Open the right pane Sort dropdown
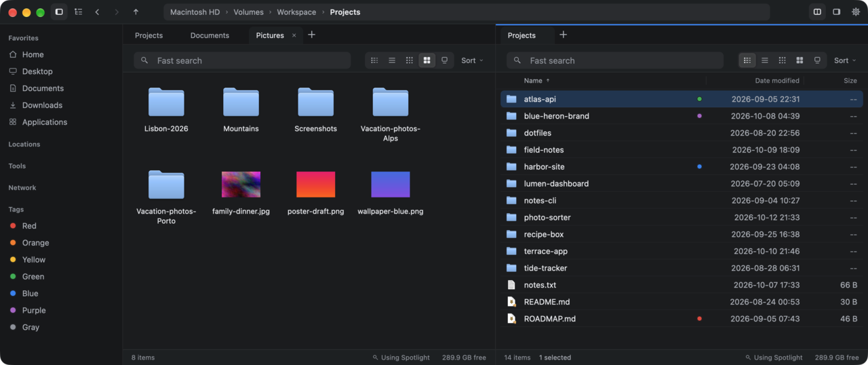This screenshot has width=868, height=365. click(x=845, y=60)
